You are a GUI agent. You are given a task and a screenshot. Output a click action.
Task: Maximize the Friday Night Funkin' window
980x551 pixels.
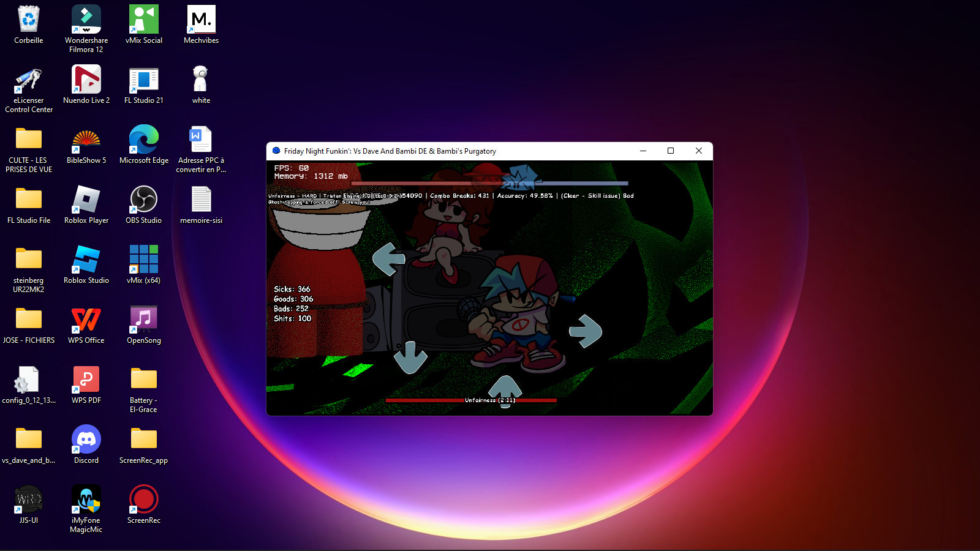[671, 151]
